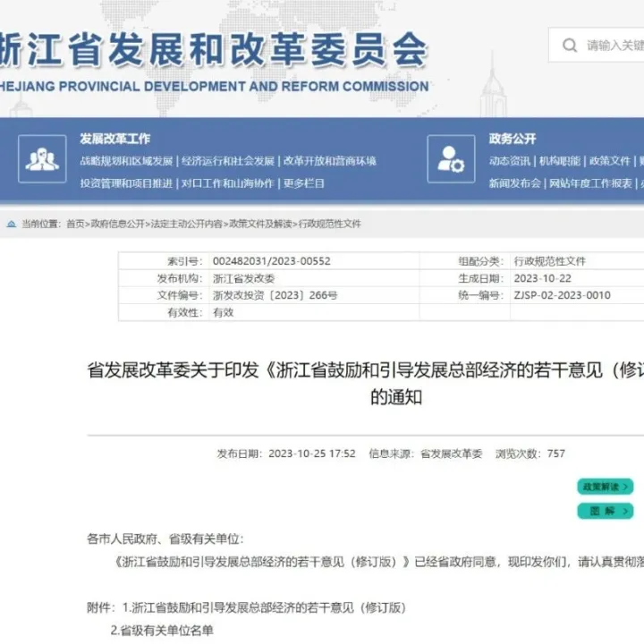Click the site title 浙江省发展和改革委员会

[214, 50]
